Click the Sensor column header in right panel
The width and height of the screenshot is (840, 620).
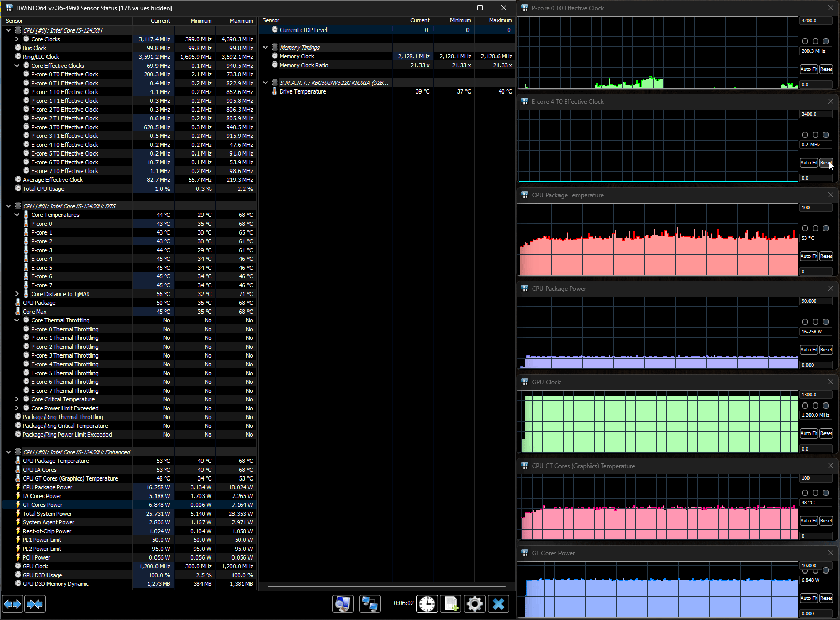point(271,21)
